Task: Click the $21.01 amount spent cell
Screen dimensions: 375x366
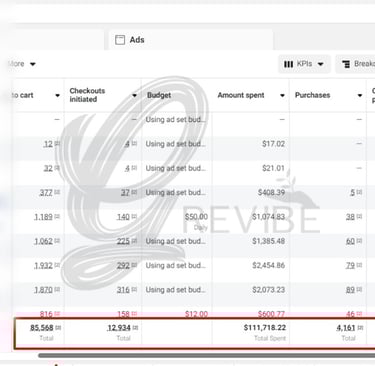Action: click(273, 168)
